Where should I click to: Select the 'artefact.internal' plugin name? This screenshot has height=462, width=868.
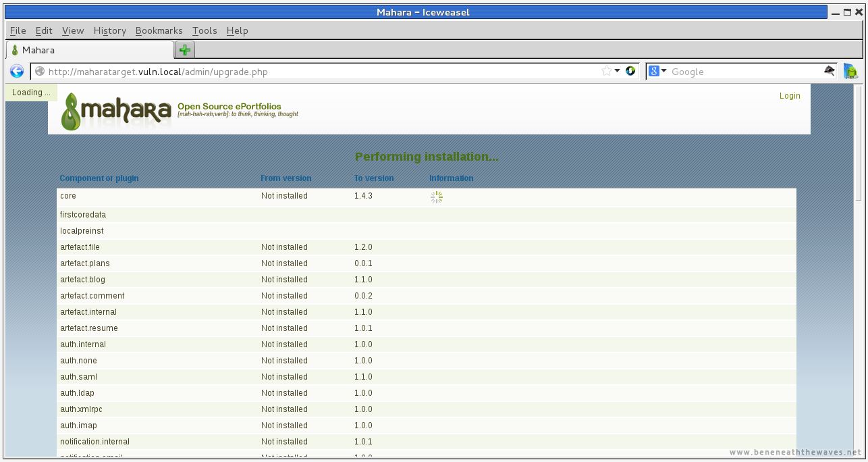click(88, 312)
